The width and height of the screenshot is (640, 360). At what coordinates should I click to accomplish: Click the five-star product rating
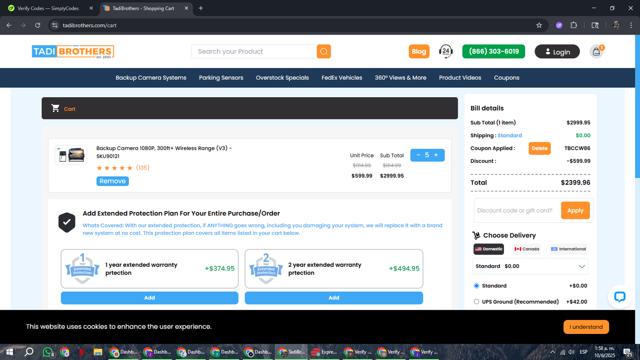coord(114,168)
